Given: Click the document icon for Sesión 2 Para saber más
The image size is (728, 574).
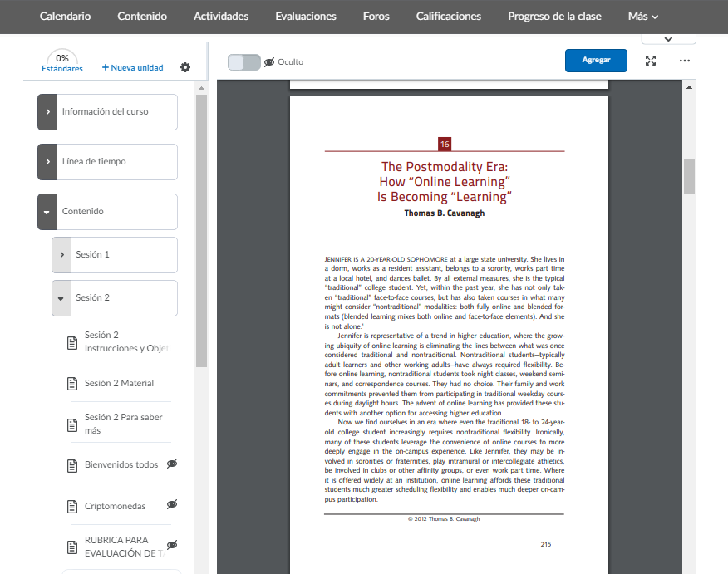Looking at the screenshot, I should coord(71,424).
